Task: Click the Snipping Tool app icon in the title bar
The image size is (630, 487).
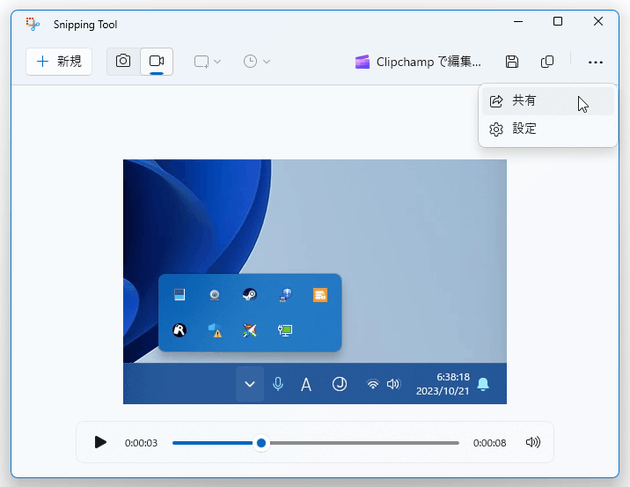Action: click(x=33, y=24)
